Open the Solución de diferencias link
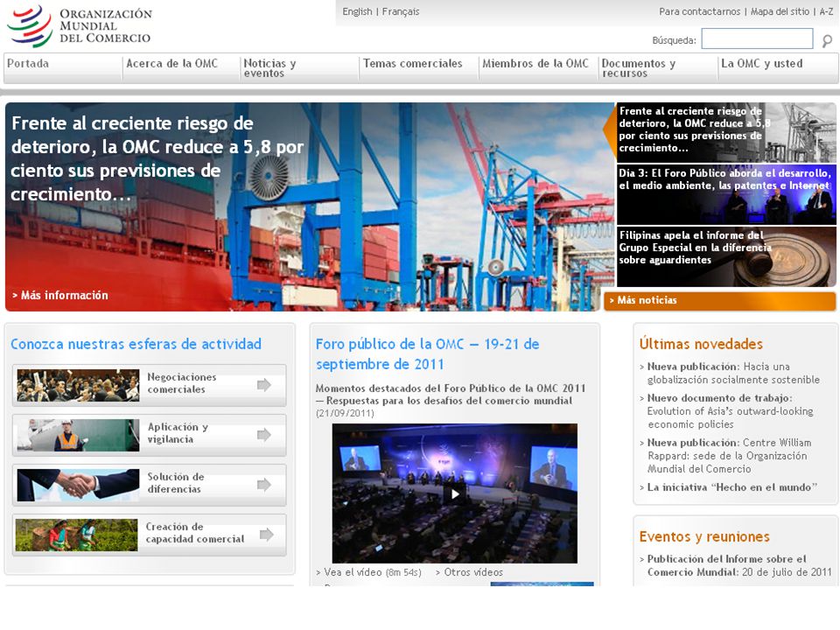The image size is (840, 630). coord(176,483)
